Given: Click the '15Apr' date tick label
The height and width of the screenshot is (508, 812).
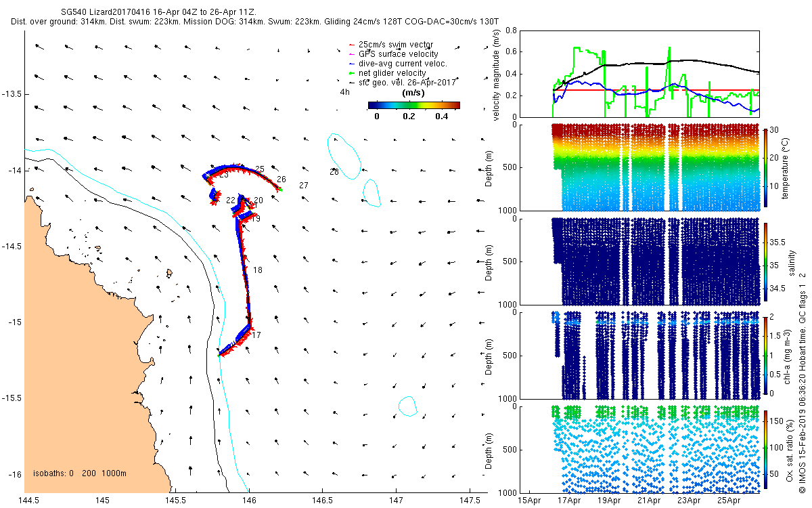Looking at the screenshot, I should pos(529,501).
